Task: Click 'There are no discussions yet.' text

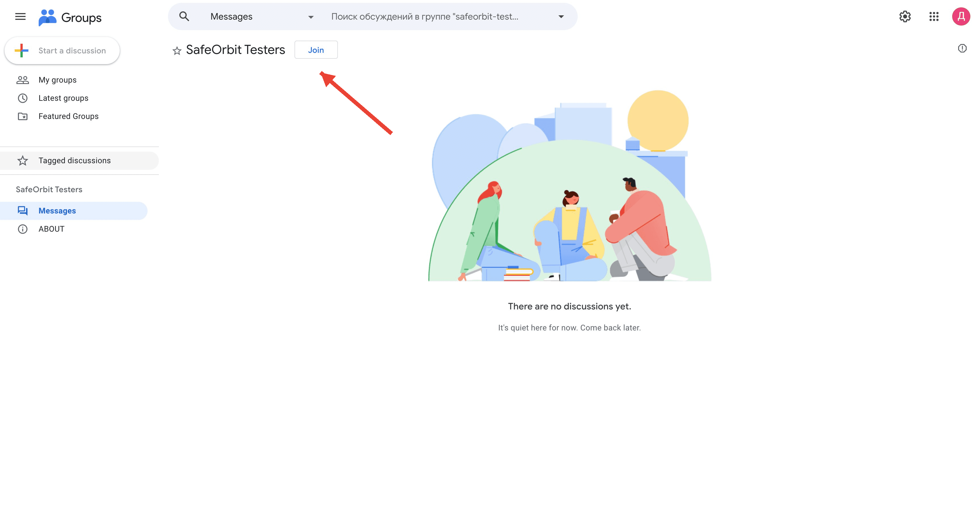Action: [x=569, y=307]
